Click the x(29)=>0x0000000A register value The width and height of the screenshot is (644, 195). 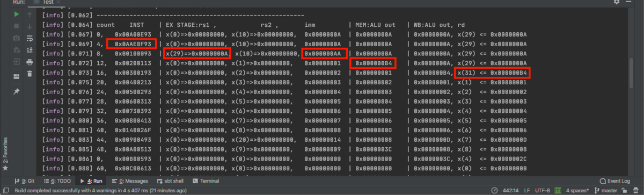point(197,53)
